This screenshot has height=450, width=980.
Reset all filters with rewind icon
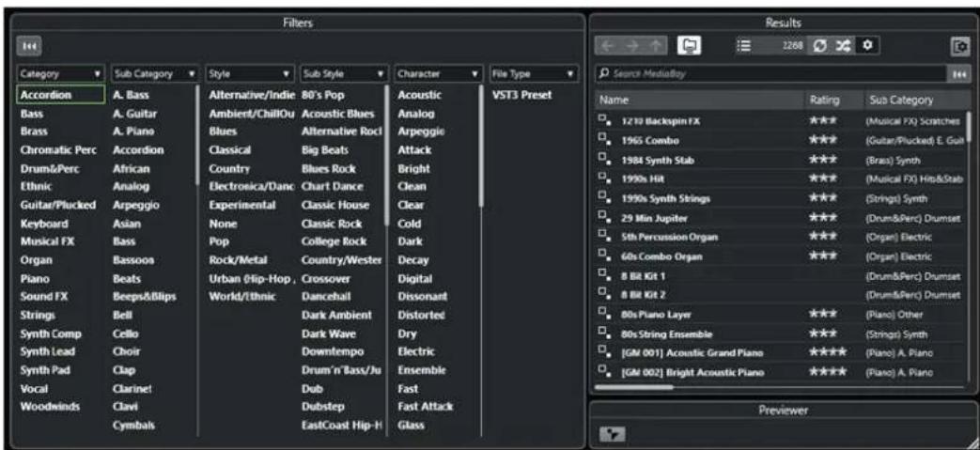tap(29, 46)
